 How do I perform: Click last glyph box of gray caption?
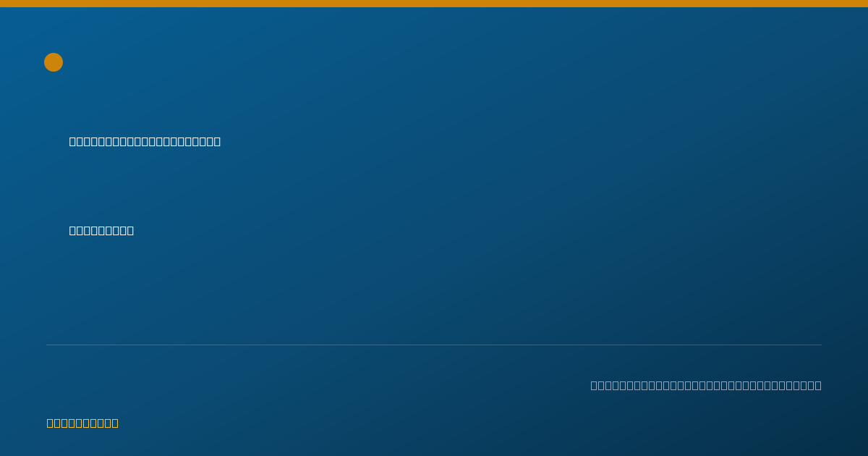(818, 385)
